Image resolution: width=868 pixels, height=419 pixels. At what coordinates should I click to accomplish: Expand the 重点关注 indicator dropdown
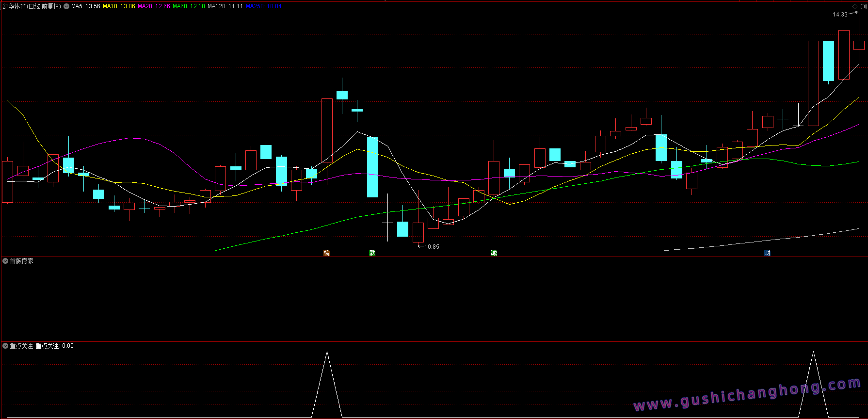click(x=5, y=346)
